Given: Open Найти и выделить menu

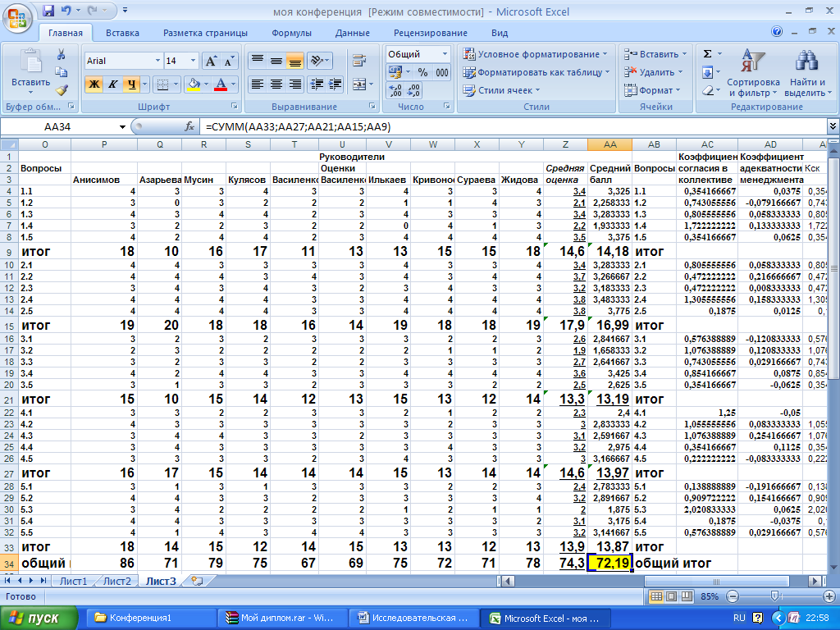Looking at the screenshot, I should point(807,73).
